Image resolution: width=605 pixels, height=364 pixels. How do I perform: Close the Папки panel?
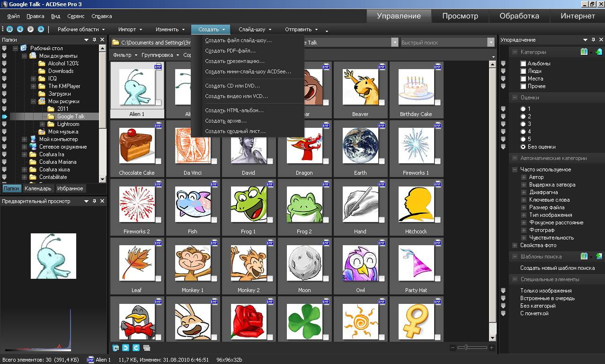coord(102,40)
